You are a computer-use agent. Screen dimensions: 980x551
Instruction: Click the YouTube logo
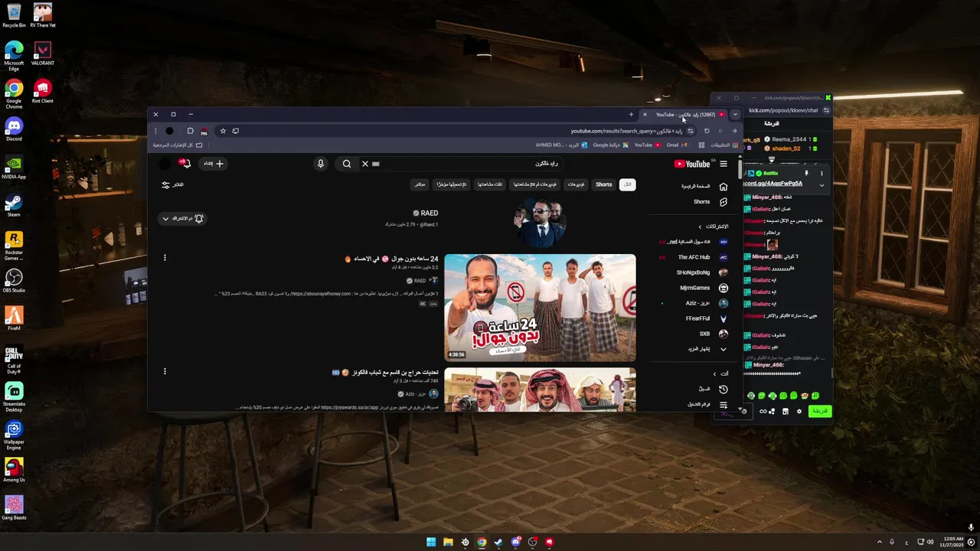692,164
